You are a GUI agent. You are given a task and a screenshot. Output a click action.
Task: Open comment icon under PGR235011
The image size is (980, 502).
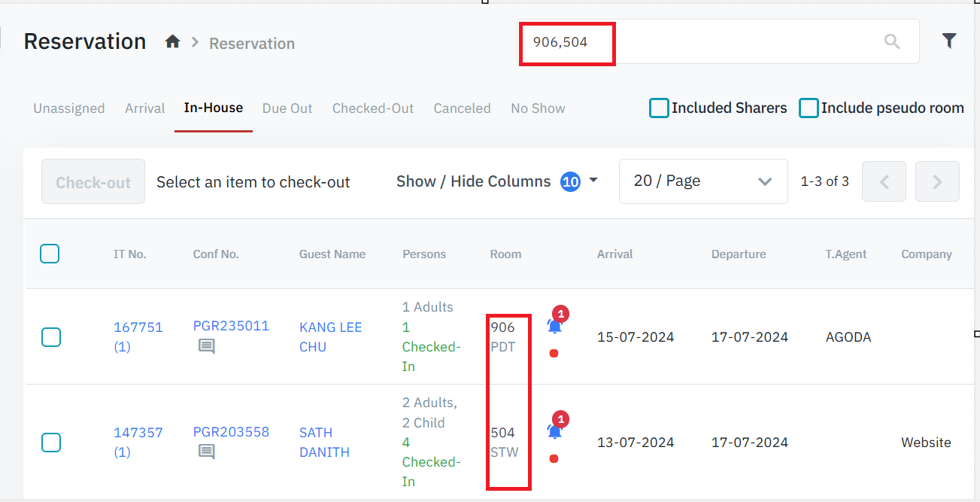pyautogui.click(x=207, y=346)
